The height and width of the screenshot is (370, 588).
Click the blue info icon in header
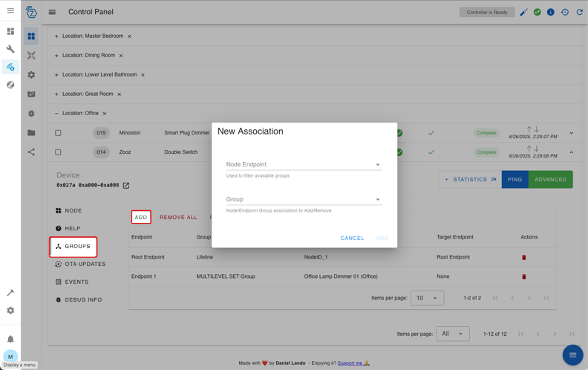pos(551,13)
